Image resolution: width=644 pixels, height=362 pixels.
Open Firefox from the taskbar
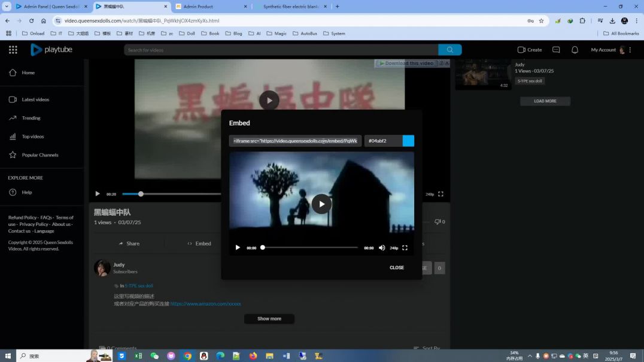pos(253,356)
